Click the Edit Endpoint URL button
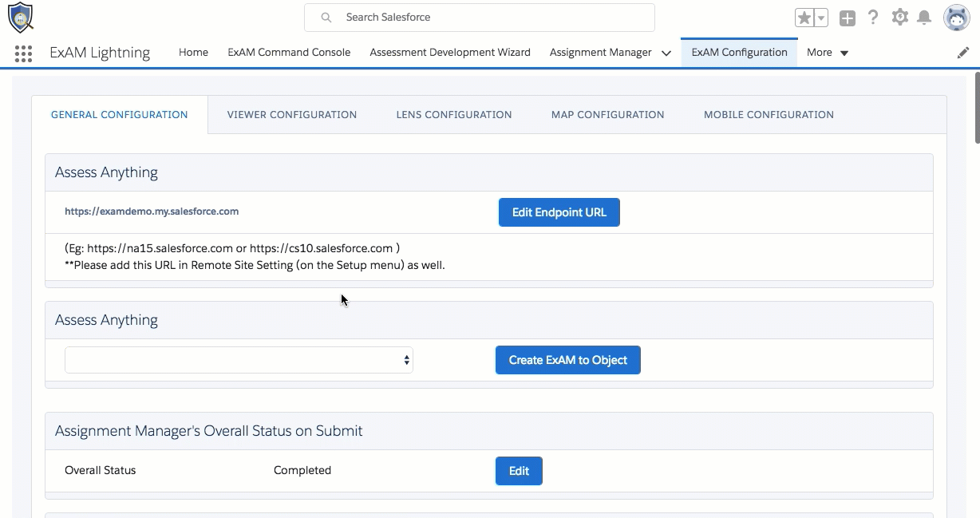This screenshot has width=980, height=518. [x=559, y=212]
